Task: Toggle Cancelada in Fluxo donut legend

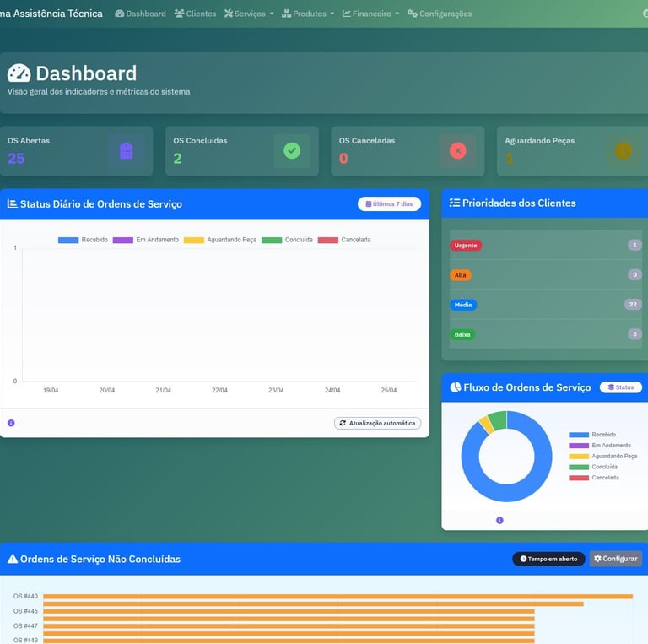Action: pos(594,478)
